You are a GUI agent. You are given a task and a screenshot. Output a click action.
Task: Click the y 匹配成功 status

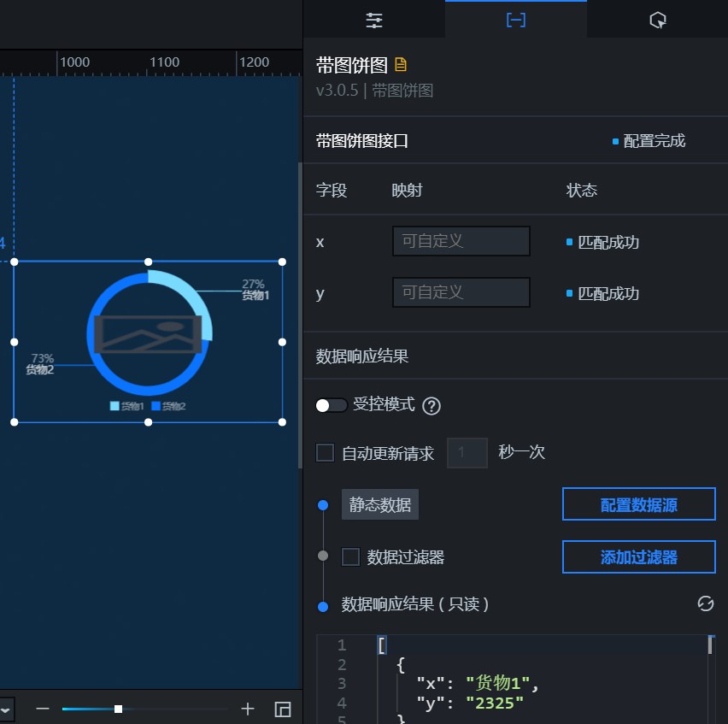click(x=608, y=293)
